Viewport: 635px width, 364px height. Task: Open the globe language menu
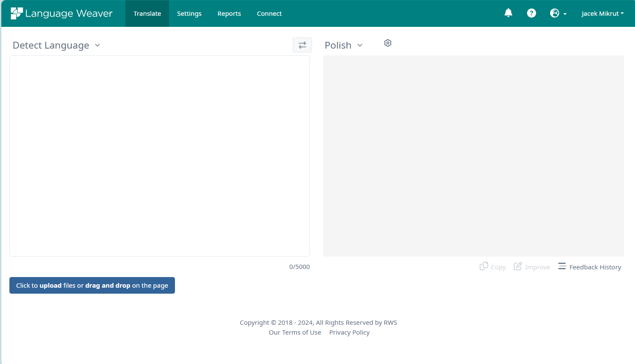558,13
